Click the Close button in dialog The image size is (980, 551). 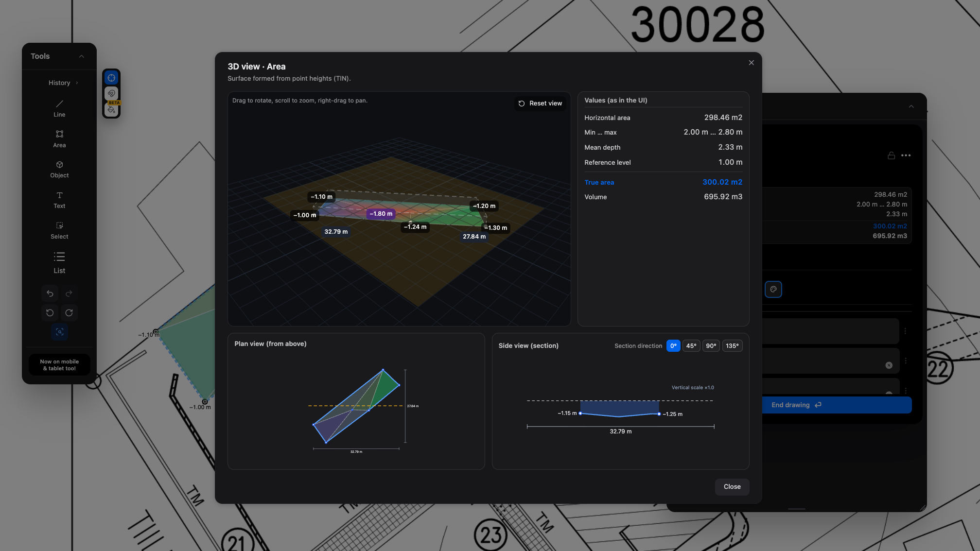pyautogui.click(x=732, y=487)
